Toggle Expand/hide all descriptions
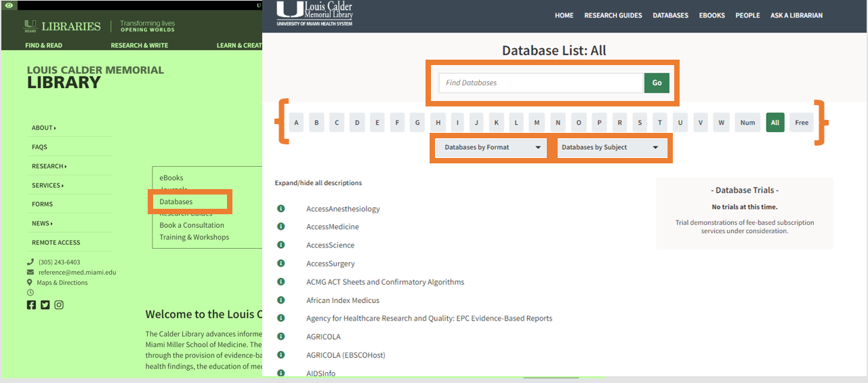Screen dimensions: 868x383 (x=318, y=183)
